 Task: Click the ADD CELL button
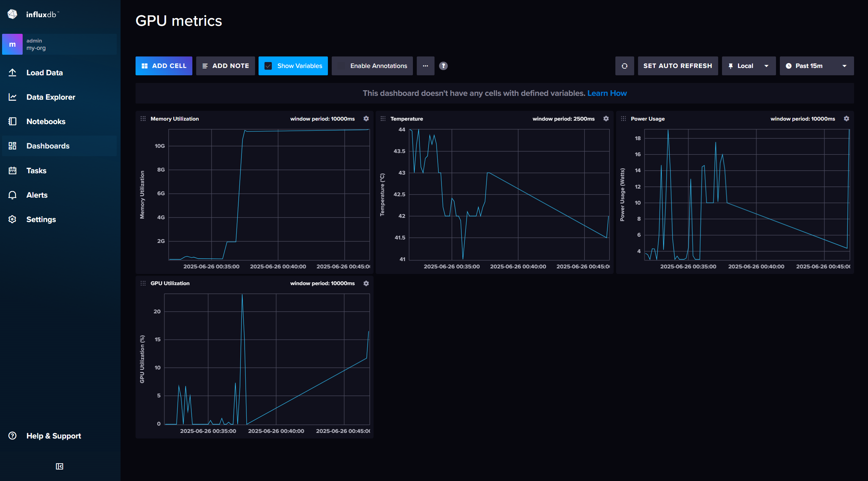(164, 66)
